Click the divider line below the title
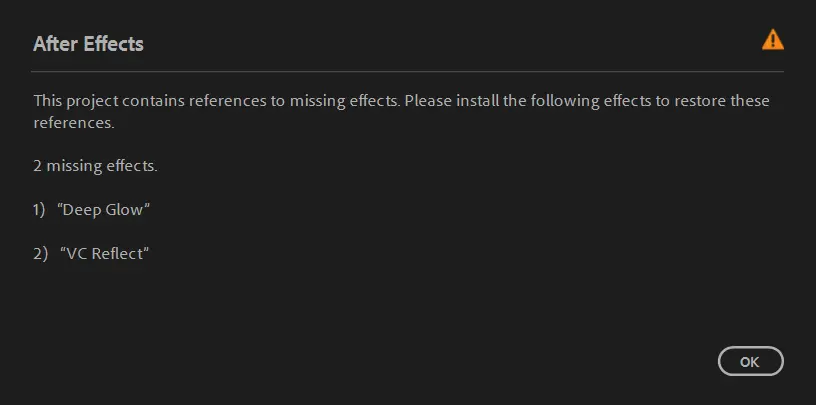 coord(407,71)
